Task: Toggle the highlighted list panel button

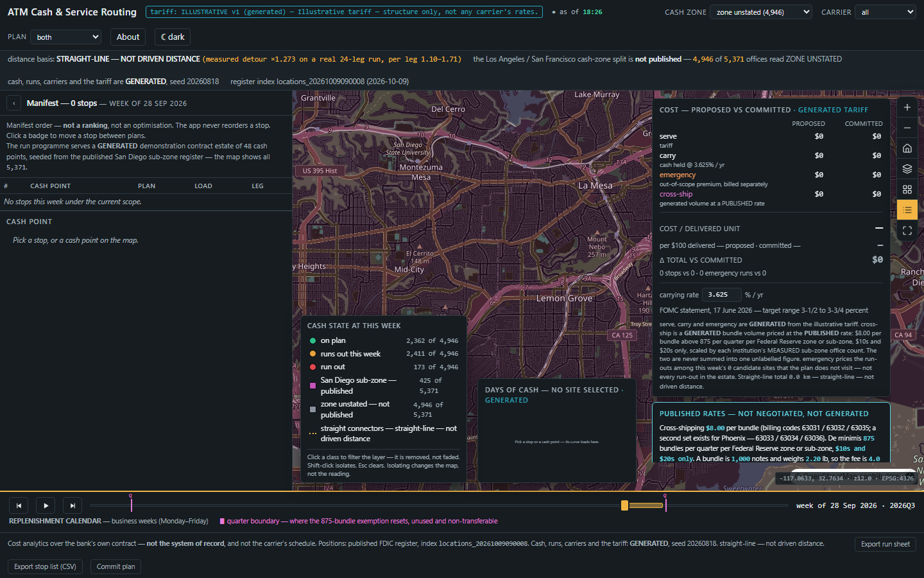Action: tap(907, 210)
